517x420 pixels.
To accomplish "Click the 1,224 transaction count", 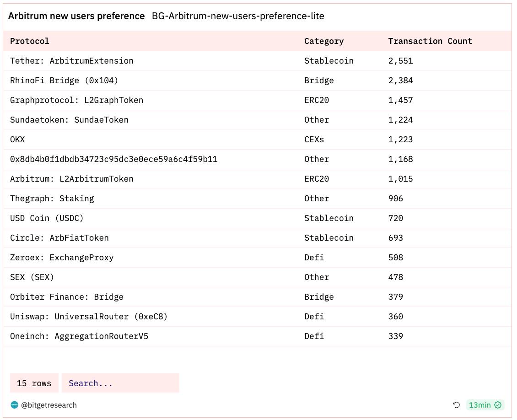I will tap(400, 120).
